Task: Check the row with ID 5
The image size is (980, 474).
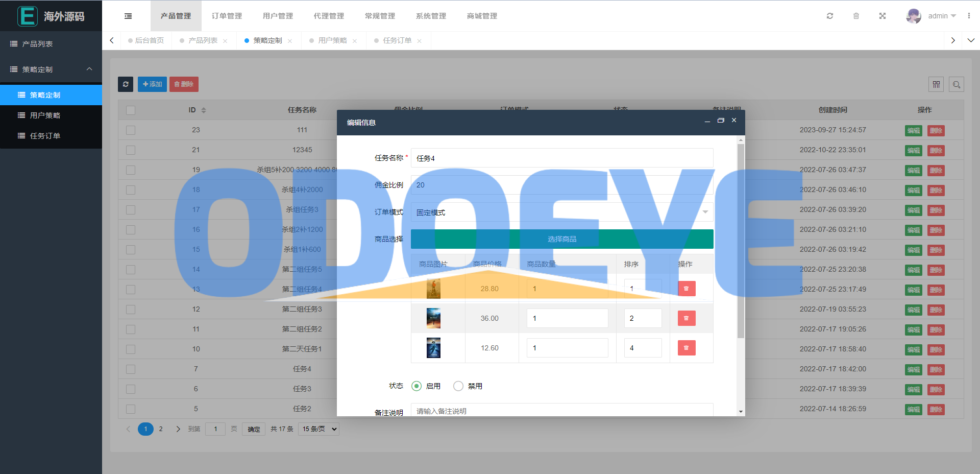Action: [131, 409]
